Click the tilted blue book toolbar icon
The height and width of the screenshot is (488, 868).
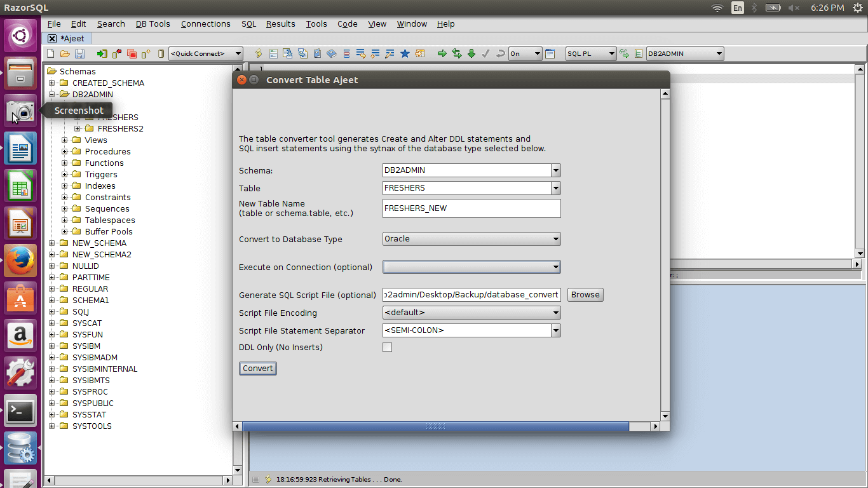[x=332, y=54]
